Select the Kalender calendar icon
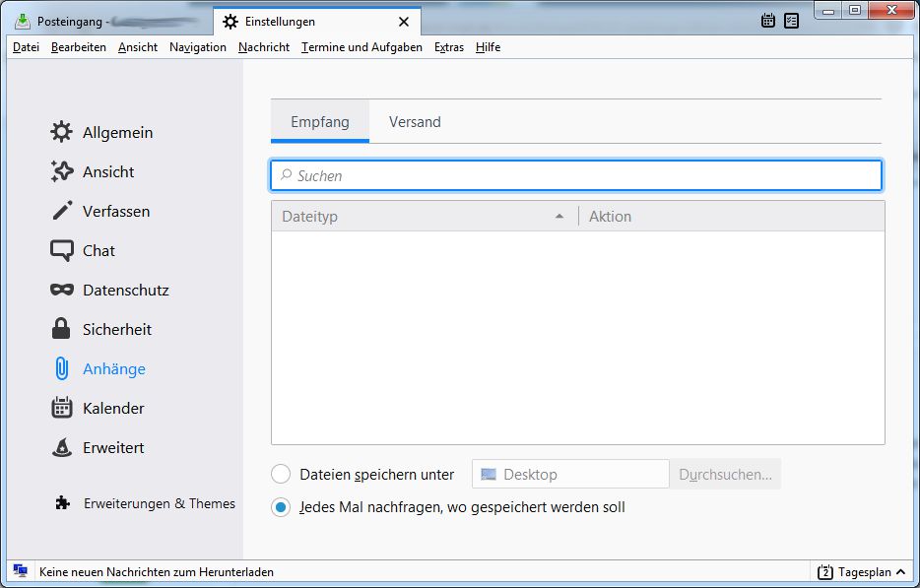920x588 pixels. coord(62,408)
